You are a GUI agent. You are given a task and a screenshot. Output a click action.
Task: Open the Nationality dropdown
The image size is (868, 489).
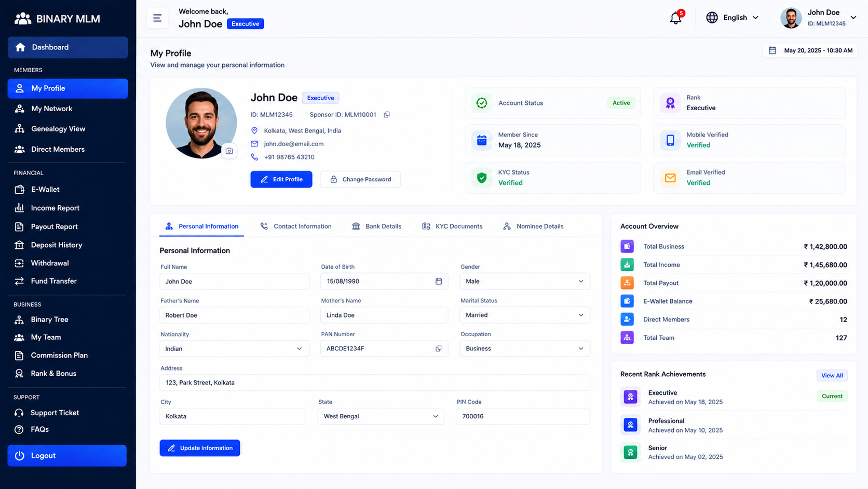234,349
